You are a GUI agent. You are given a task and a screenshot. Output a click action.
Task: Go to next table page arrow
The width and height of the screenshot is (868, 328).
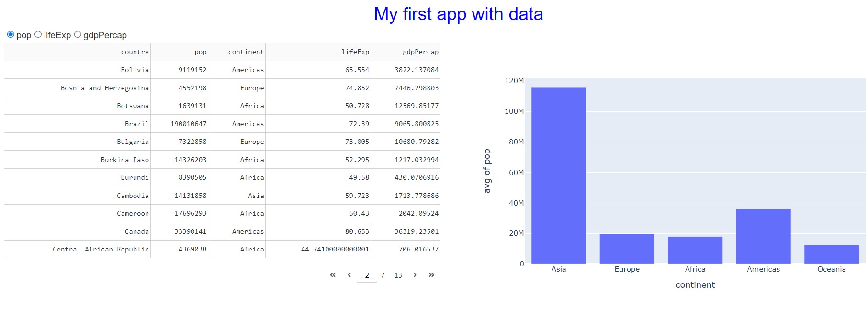tap(415, 275)
